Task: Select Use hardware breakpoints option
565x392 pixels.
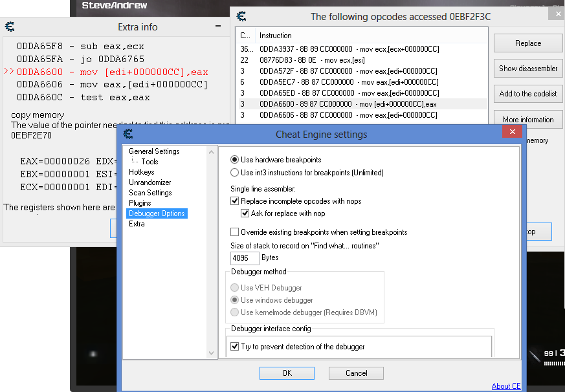Action: pyautogui.click(x=235, y=160)
